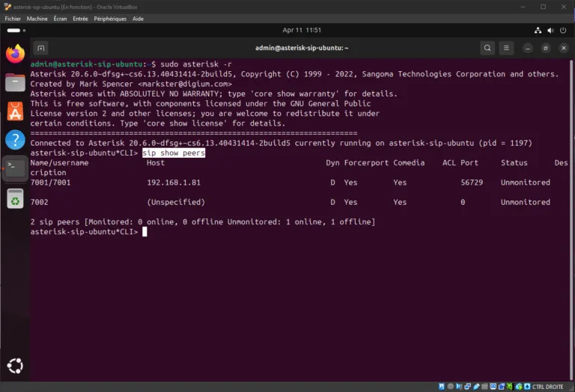Click the audio indicator in VirtualBox status bar
The height and width of the screenshot is (392, 575).
(459, 387)
